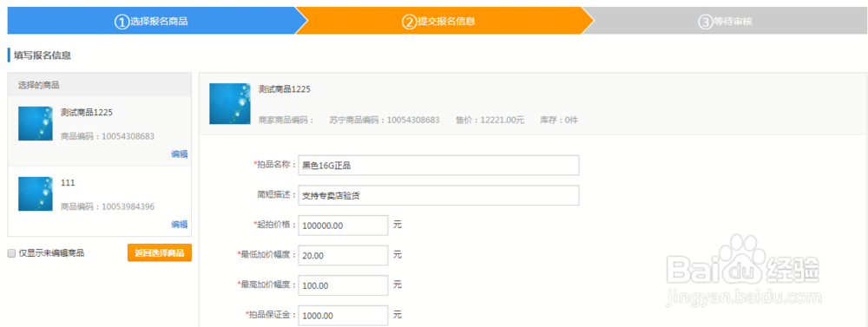Click 测试商品1225 title in detail header
868x327 pixels.
click(285, 89)
